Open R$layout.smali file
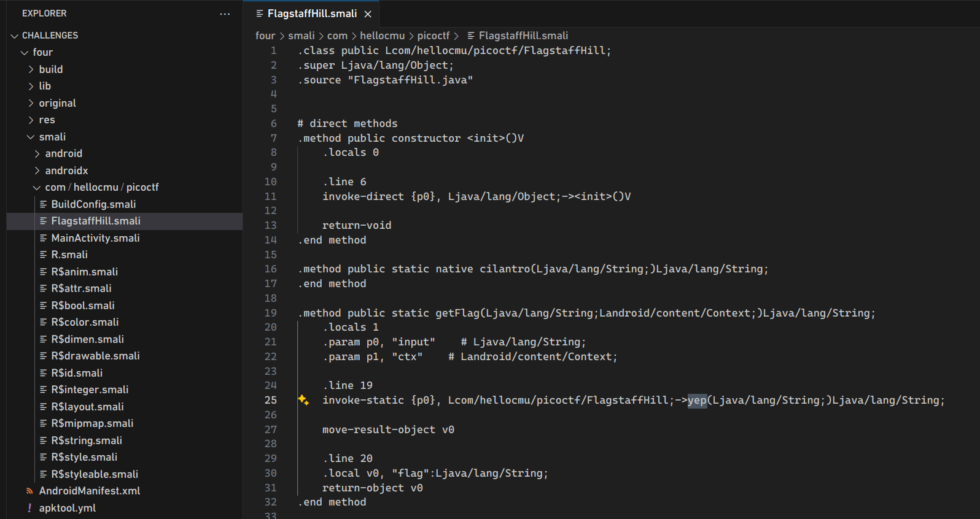980x519 pixels. click(x=125, y=407)
